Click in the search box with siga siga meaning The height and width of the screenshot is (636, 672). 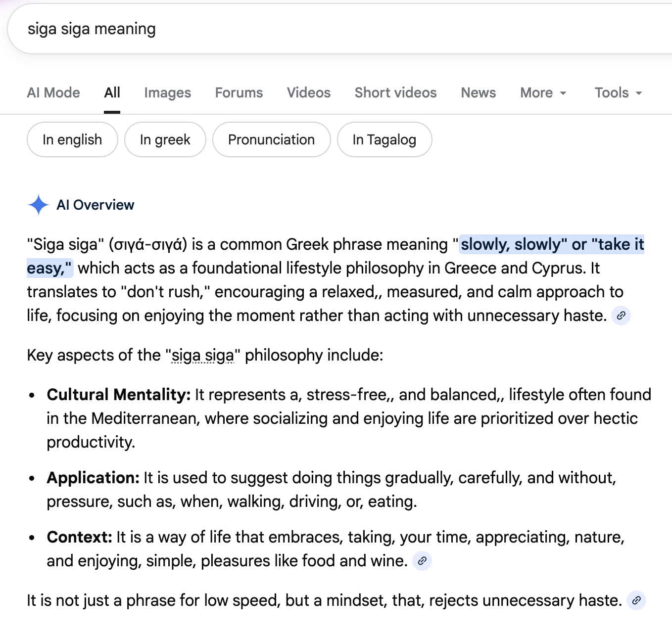297,29
